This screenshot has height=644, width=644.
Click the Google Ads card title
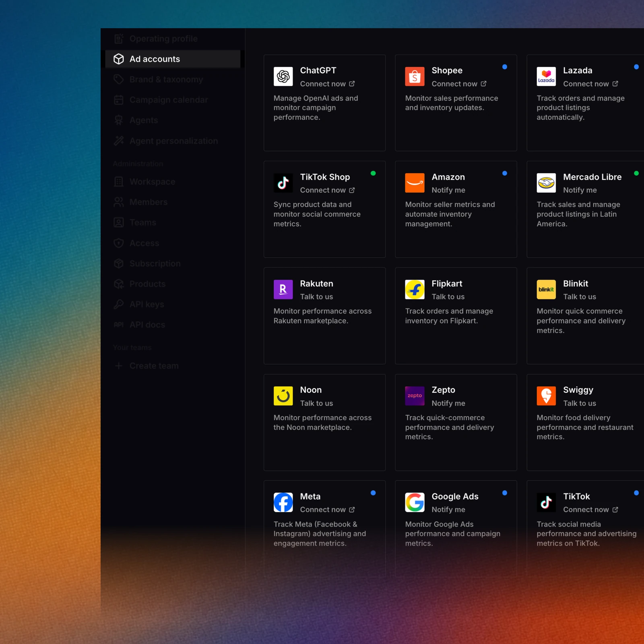click(x=455, y=496)
